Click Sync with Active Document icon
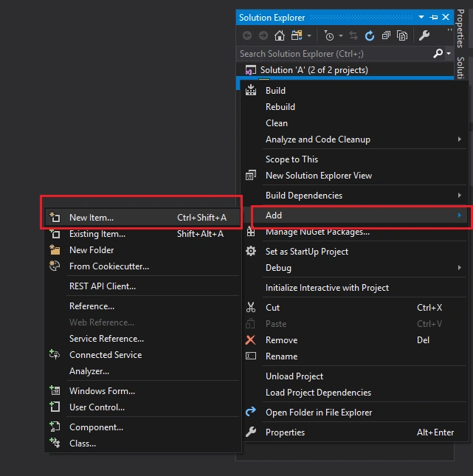The height and width of the screenshot is (476, 473). pyautogui.click(x=353, y=36)
